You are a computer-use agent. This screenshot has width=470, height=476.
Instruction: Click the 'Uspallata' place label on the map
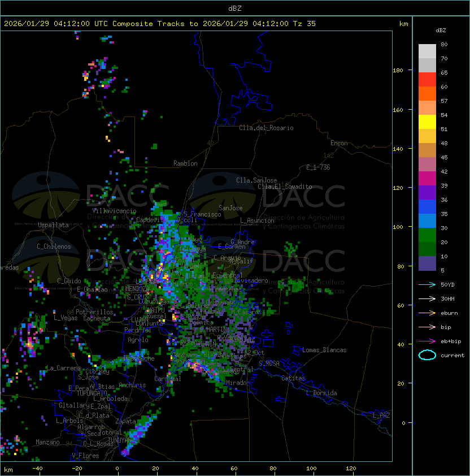pyautogui.click(x=53, y=225)
